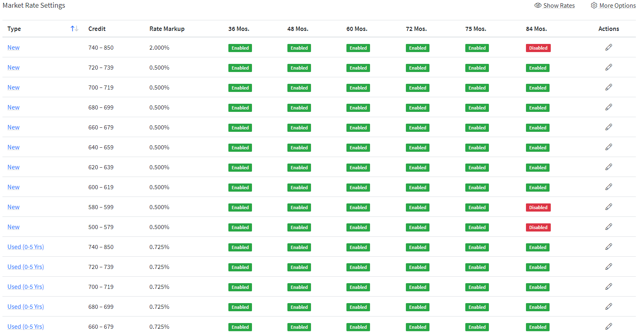This screenshot has width=644, height=332.
Task: Click edit pencil for New 680 – 699 row
Action: coord(609,107)
